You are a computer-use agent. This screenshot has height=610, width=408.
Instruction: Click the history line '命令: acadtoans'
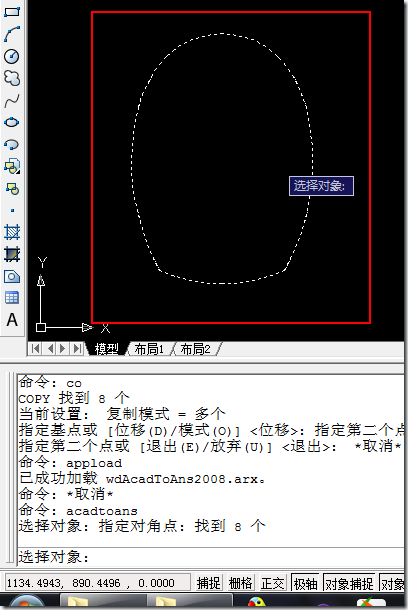78,510
